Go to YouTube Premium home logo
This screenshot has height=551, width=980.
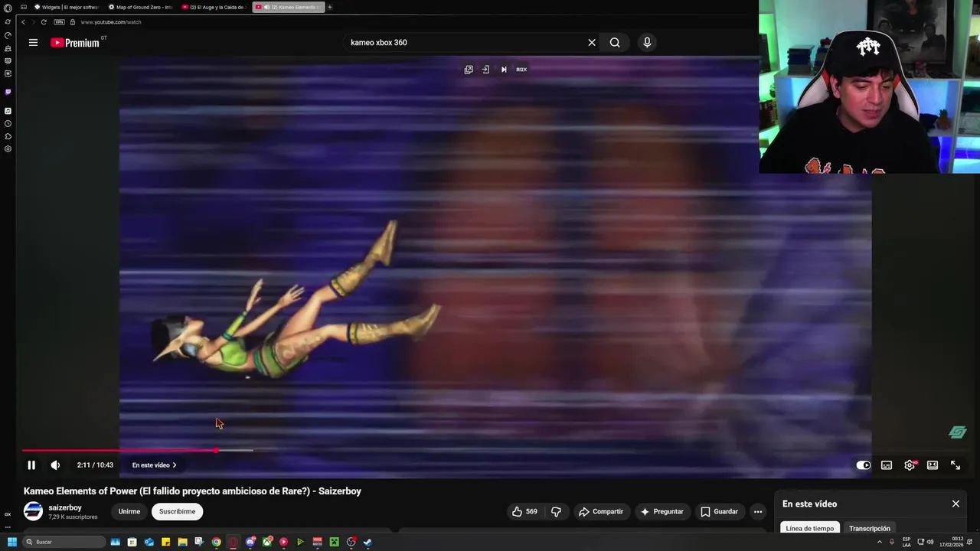tap(76, 43)
